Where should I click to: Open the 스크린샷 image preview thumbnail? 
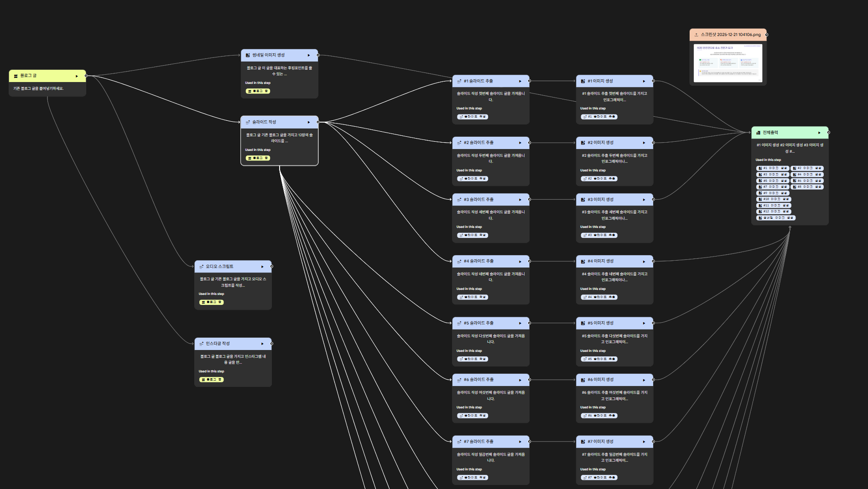pyautogui.click(x=728, y=63)
